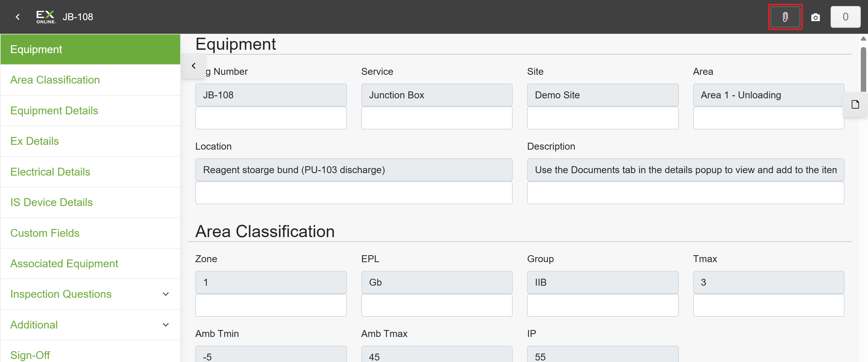Screen dimensions: 868x362
Task: Click empty field under Group IIB
Action: pos(602,305)
